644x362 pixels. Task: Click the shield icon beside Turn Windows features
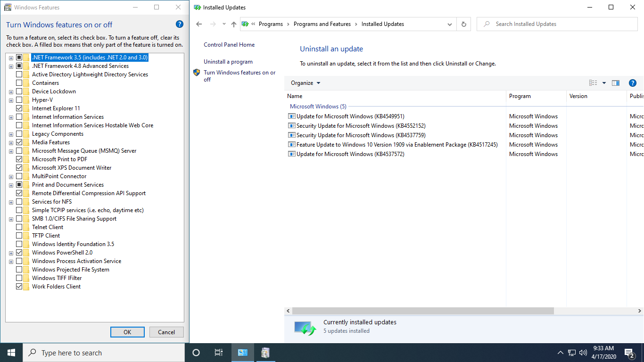click(x=197, y=73)
